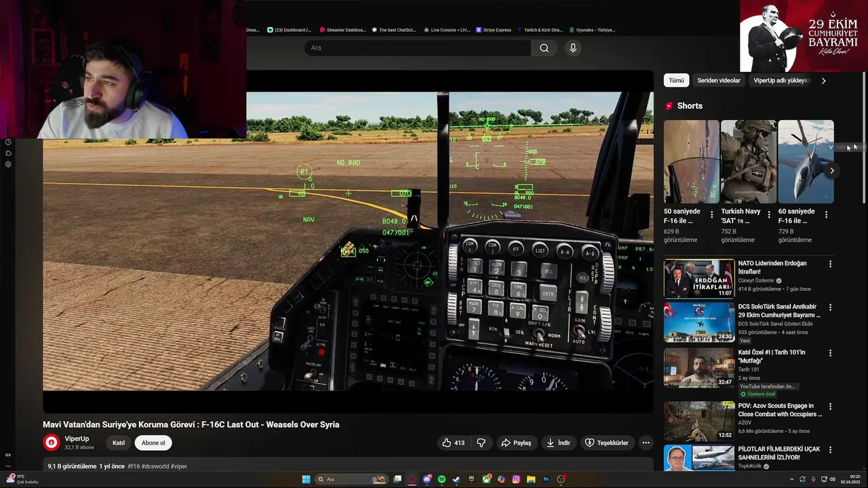
Task: Open the GX settings gear in browser sidebar
Action: [8, 164]
